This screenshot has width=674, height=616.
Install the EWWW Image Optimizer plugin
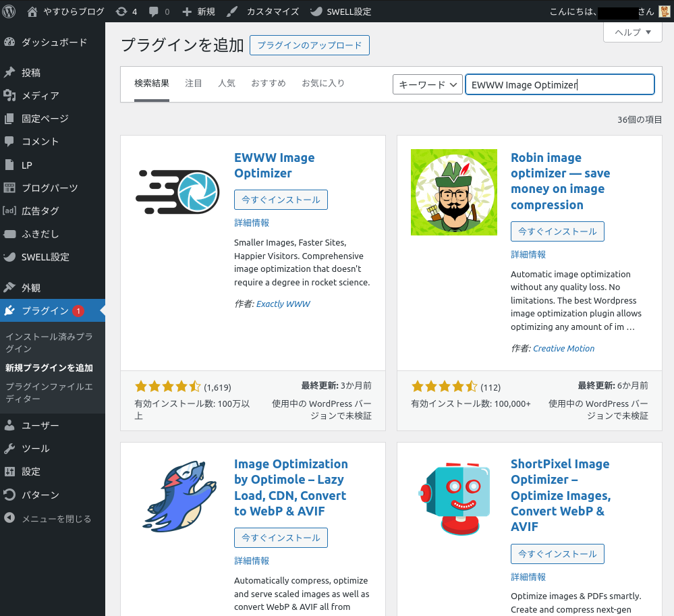pyautogui.click(x=281, y=200)
